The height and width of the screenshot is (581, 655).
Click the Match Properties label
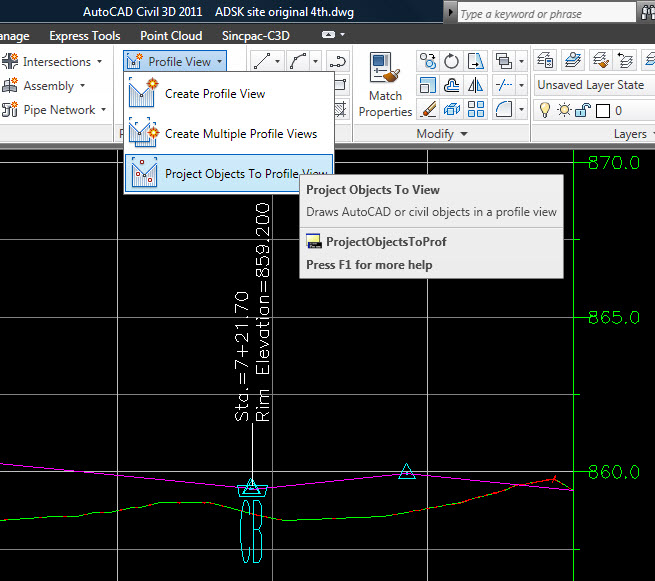click(x=385, y=104)
